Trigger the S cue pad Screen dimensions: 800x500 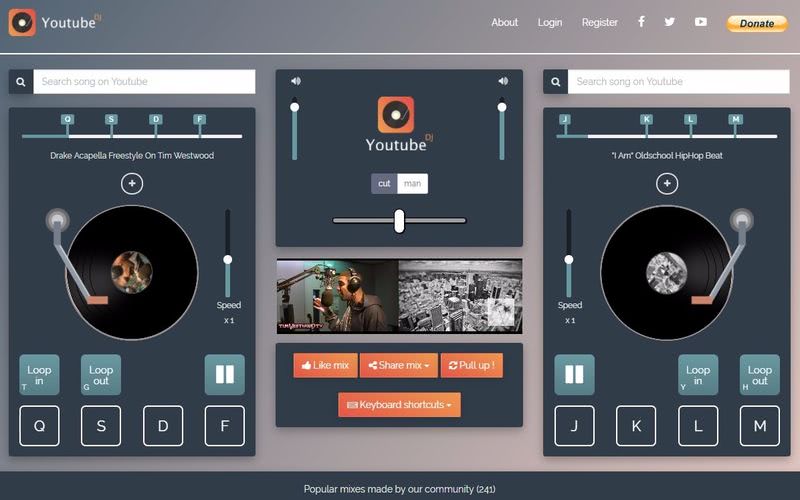coord(101,426)
